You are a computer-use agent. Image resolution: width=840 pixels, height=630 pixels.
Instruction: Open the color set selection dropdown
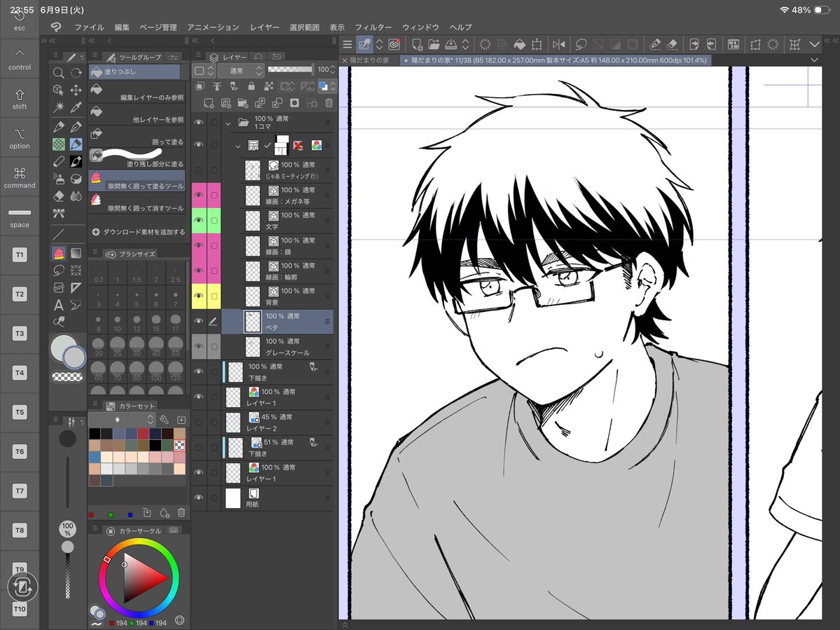coord(122,420)
